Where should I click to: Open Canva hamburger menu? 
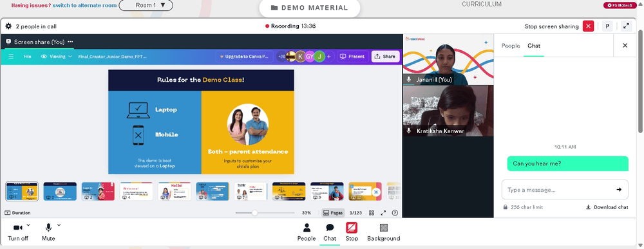pyautogui.click(x=11, y=57)
